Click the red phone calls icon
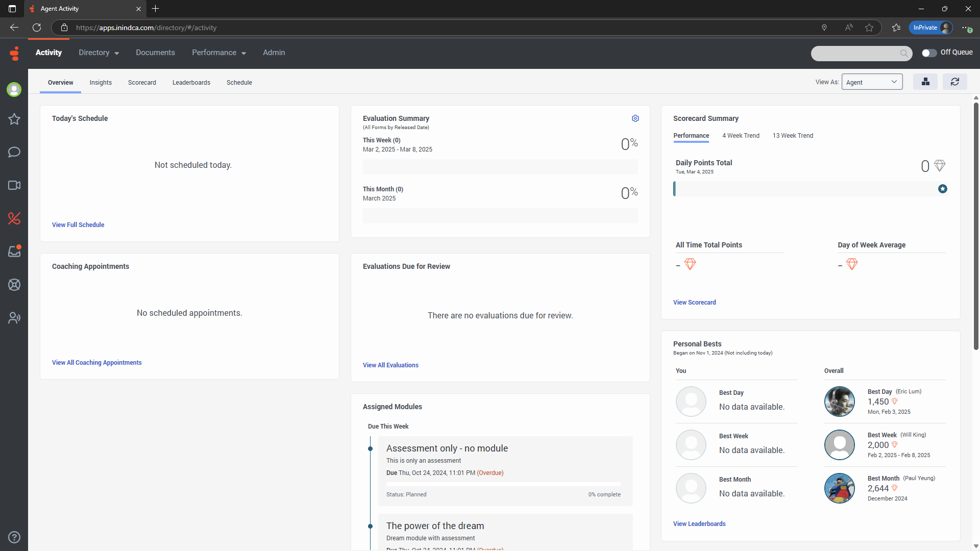 coord(14,218)
